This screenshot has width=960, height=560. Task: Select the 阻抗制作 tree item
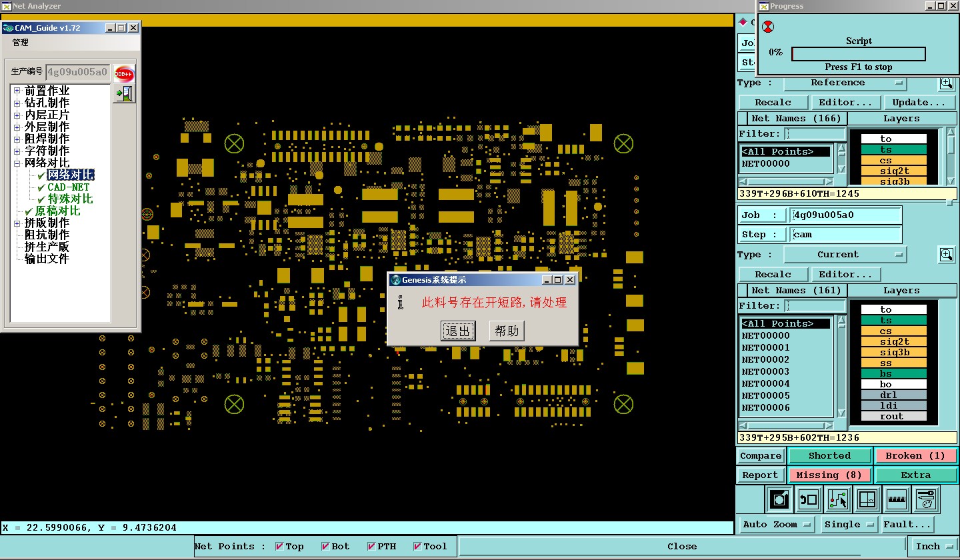point(47,235)
